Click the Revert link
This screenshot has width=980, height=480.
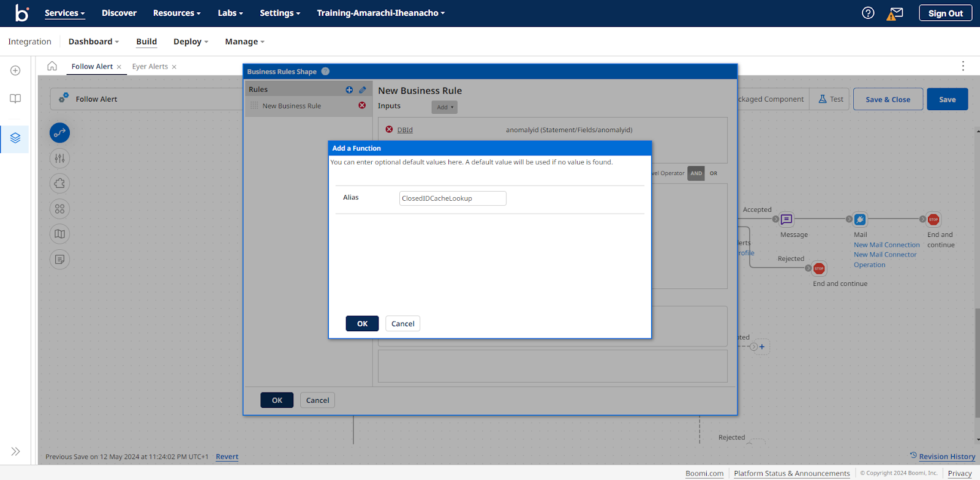coord(227,457)
